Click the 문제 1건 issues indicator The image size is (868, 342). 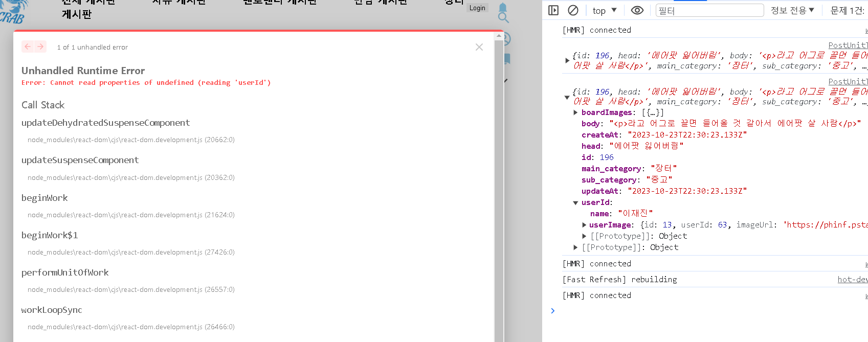click(x=848, y=10)
